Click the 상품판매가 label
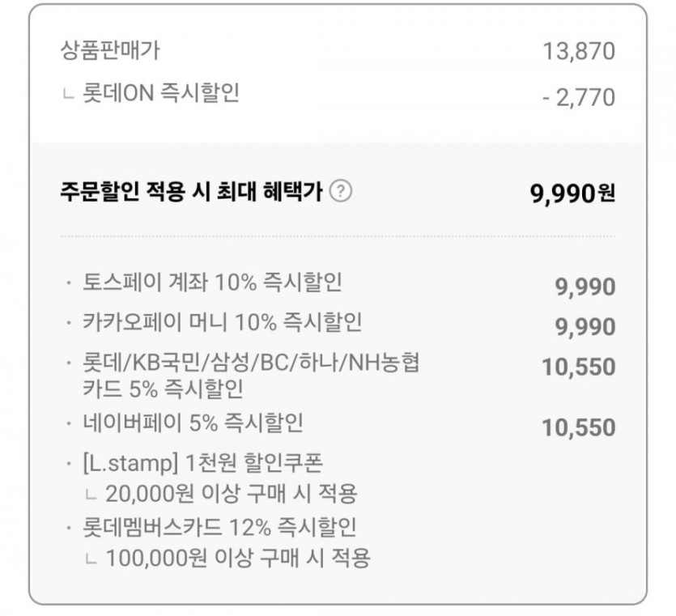This screenshot has width=676, height=616. [x=110, y=51]
